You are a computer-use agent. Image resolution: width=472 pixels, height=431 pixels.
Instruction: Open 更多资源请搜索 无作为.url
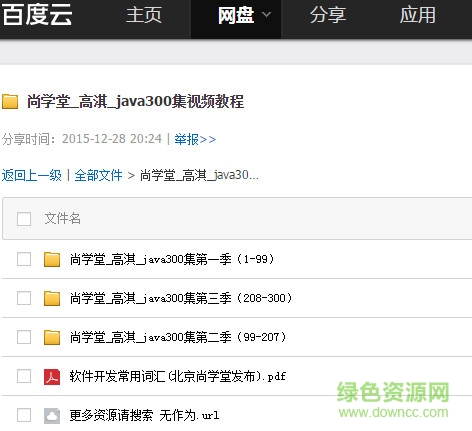click(x=144, y=415)
